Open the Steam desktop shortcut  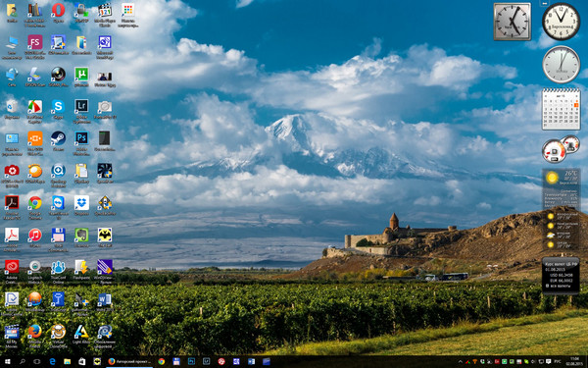[58, 138]
